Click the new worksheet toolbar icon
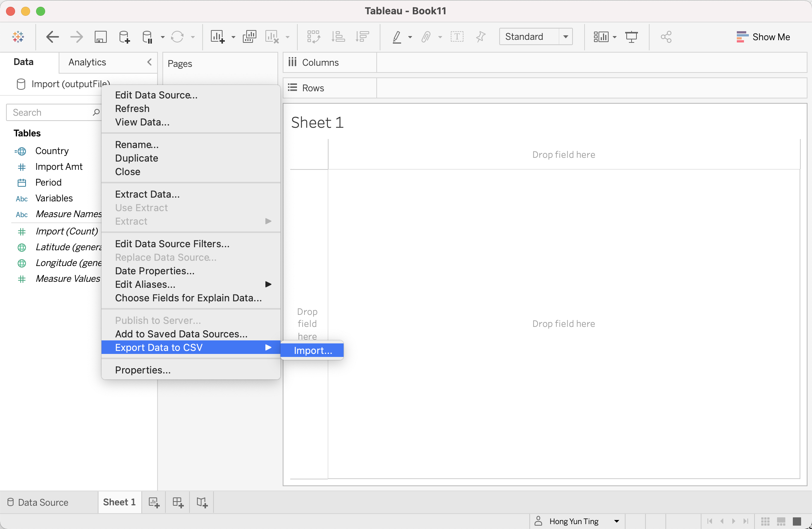The height and width of the screenshot is (529, 812). point(218,37)
